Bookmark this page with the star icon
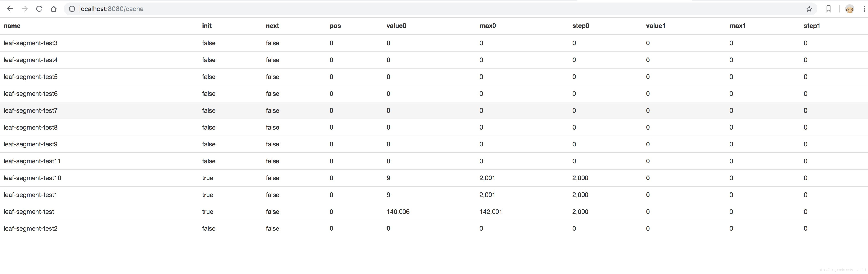This screenshot has height=274, width=868. (809, 9)
